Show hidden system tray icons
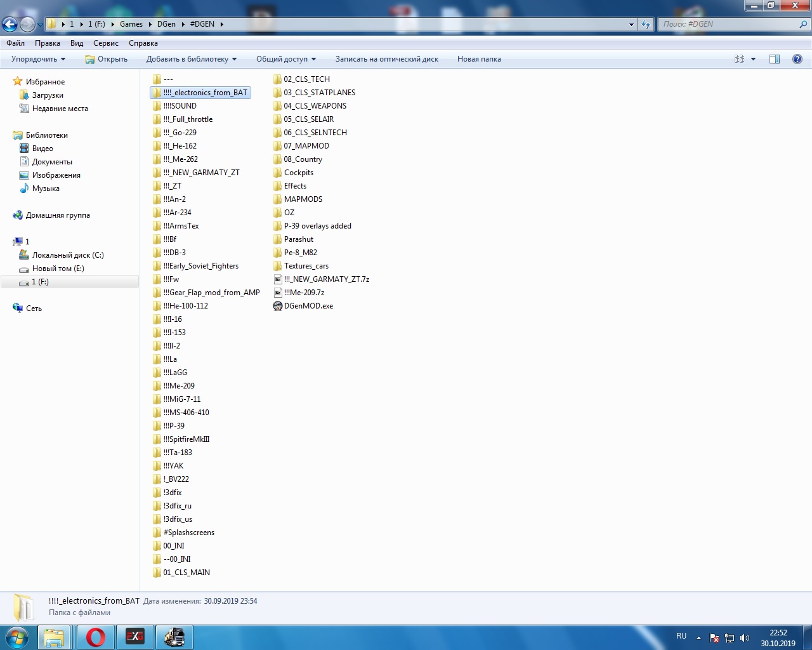812x650 pixels. (x=698, y=638)
